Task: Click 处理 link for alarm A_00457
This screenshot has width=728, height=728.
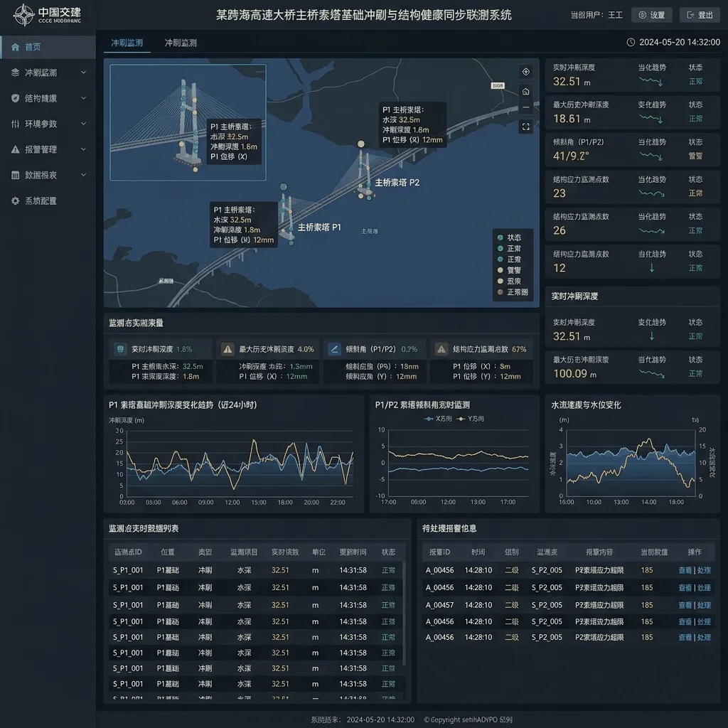Action: pyautogui.click(x=704, y=605)
